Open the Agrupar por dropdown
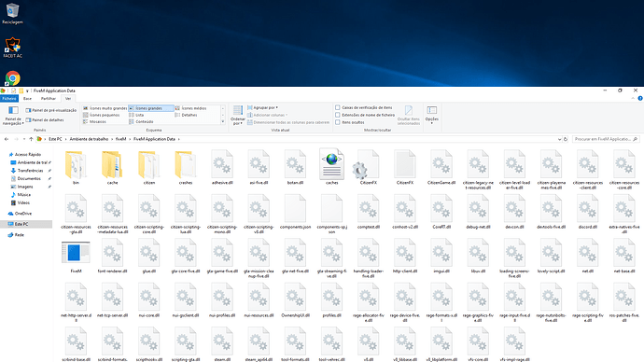644x362 pixels. click(x=263, y=107)
